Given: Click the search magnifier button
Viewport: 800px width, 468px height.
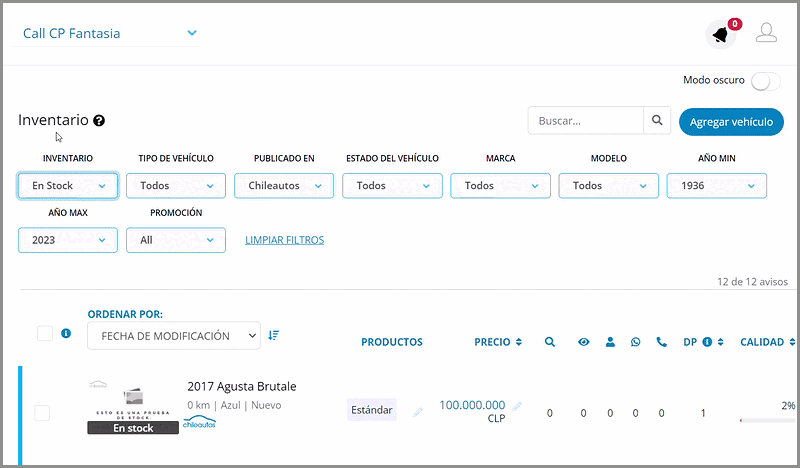Looking at the screenshot, I should (657, 121).
